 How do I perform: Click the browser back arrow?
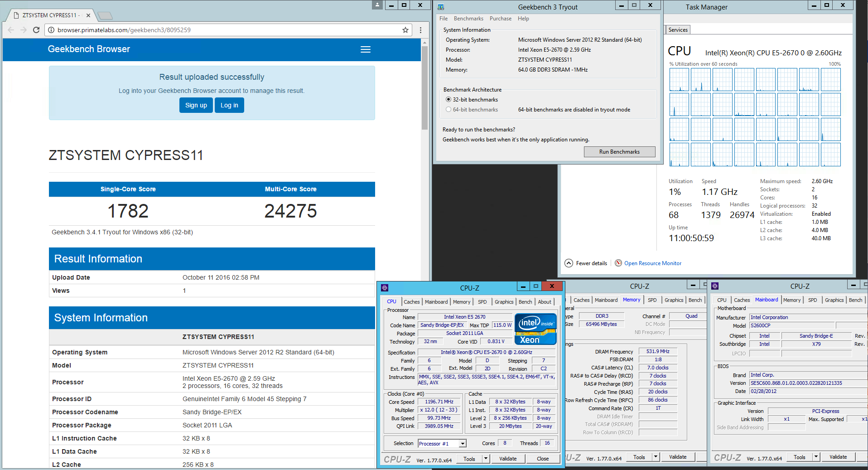pyautogui.click(x=11, y=30)
